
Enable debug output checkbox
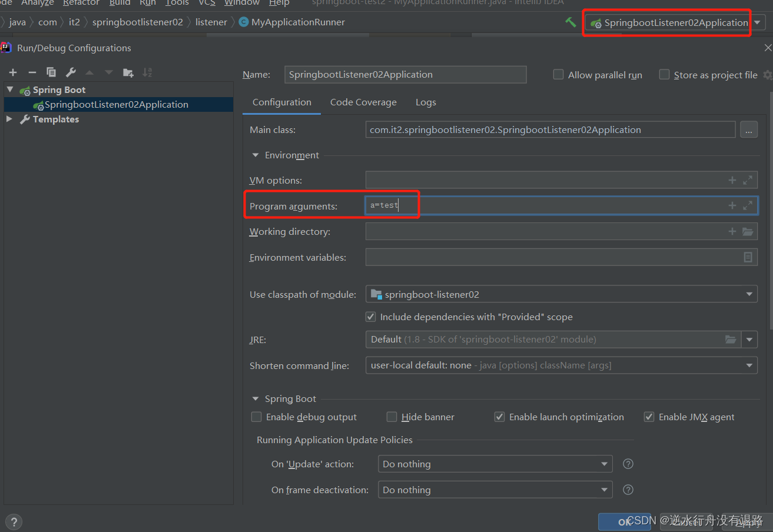(x=256, y=417)
